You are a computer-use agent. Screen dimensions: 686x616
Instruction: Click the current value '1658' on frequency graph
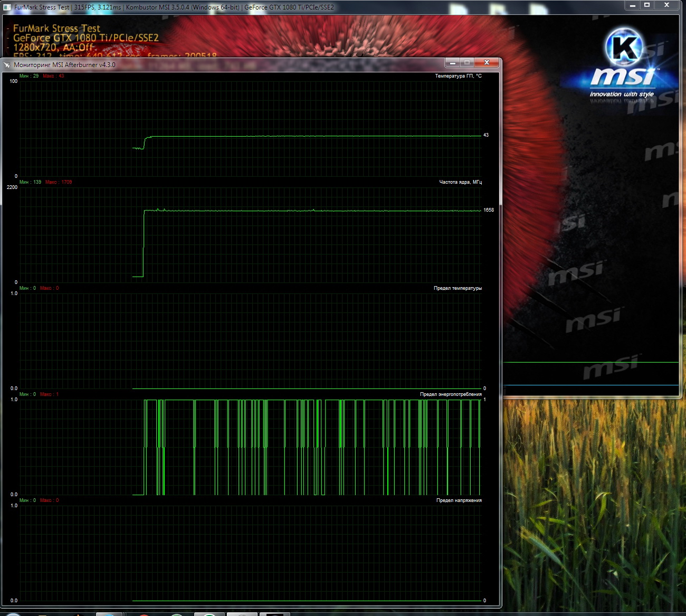pyautogui.click(x=489, y=210)
